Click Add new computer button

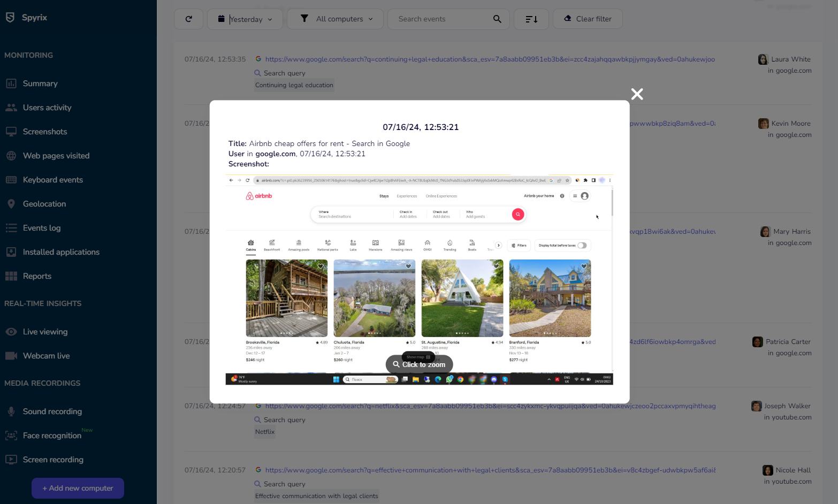pos(78,488)
